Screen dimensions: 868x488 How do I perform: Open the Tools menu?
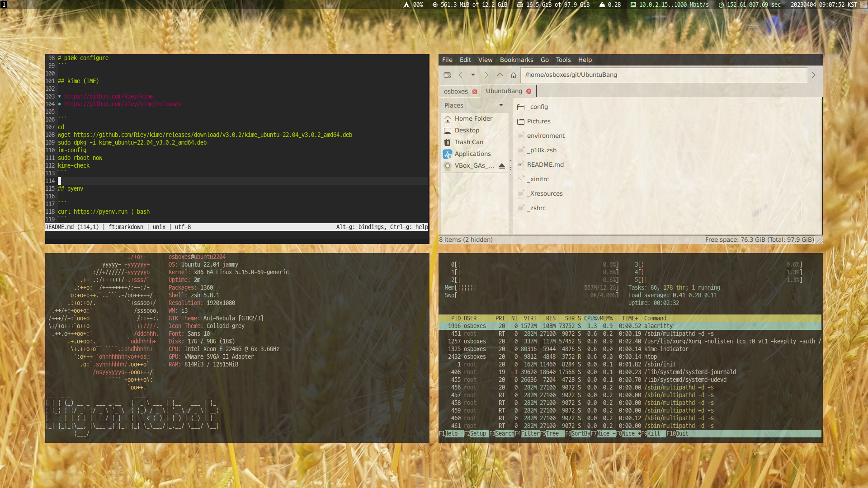(x=563, y=60)
